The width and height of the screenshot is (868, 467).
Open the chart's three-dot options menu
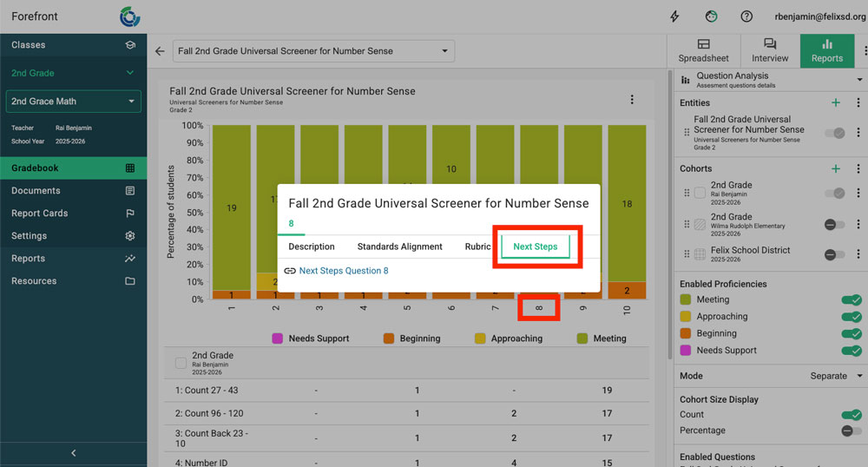(x=632, y=100)
